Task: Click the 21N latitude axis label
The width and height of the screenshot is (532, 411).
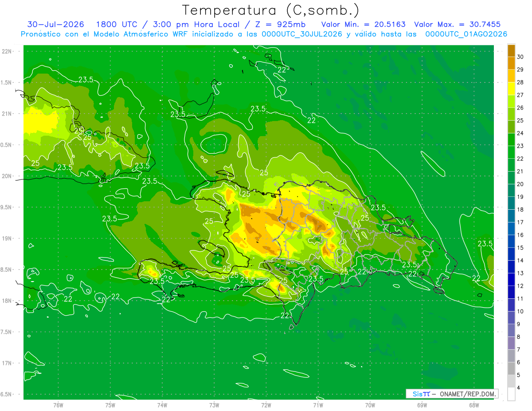Action: pos(7,114)
